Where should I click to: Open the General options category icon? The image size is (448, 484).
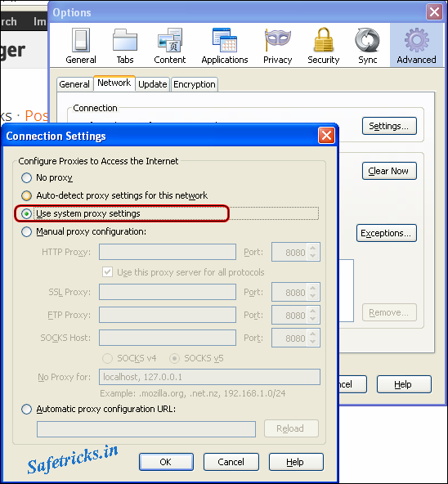coord(81,46)
